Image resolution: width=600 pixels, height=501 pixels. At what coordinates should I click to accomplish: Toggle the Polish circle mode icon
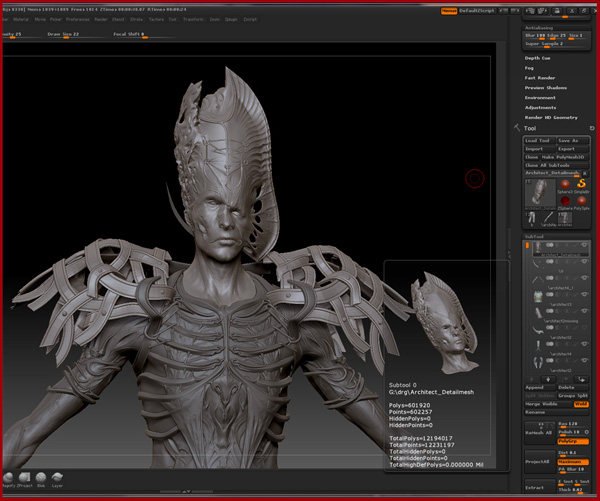coord(587,432)
